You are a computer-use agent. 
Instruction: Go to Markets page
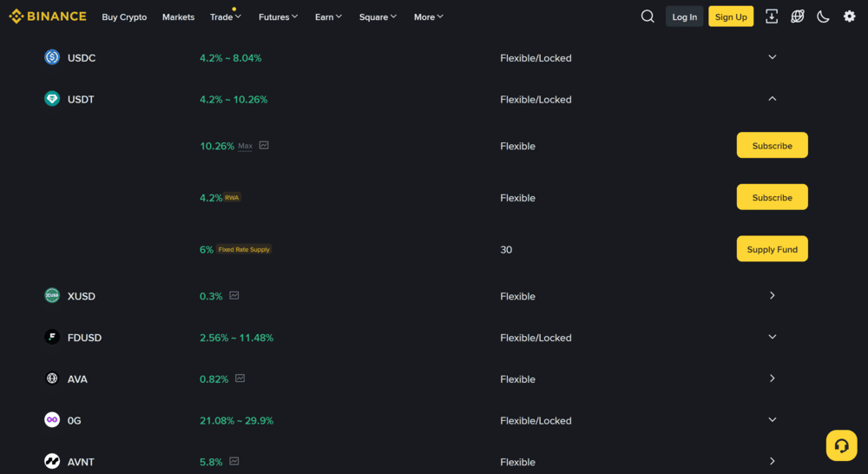point(178,17)
